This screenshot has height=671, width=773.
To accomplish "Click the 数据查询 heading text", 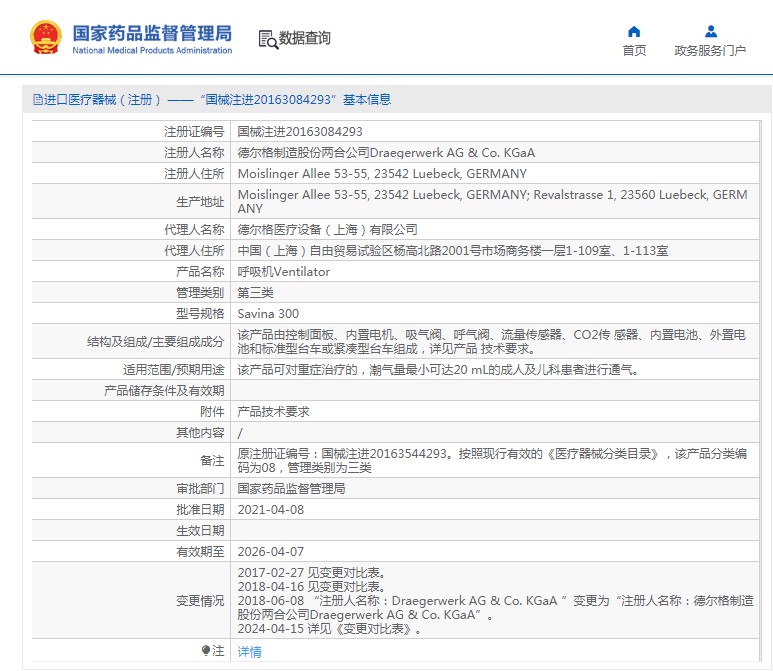I will tap(305, 38).
